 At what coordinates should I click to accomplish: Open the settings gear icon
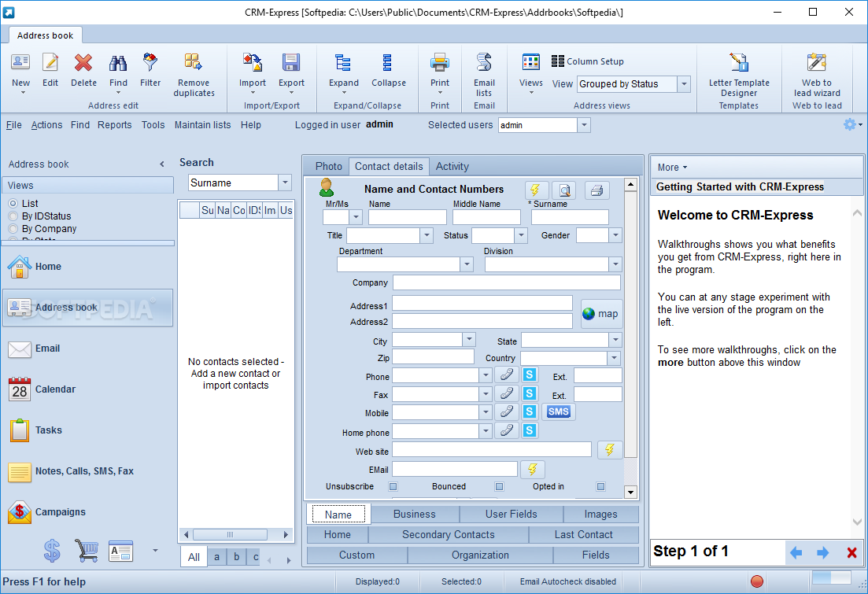pos(849,124)
